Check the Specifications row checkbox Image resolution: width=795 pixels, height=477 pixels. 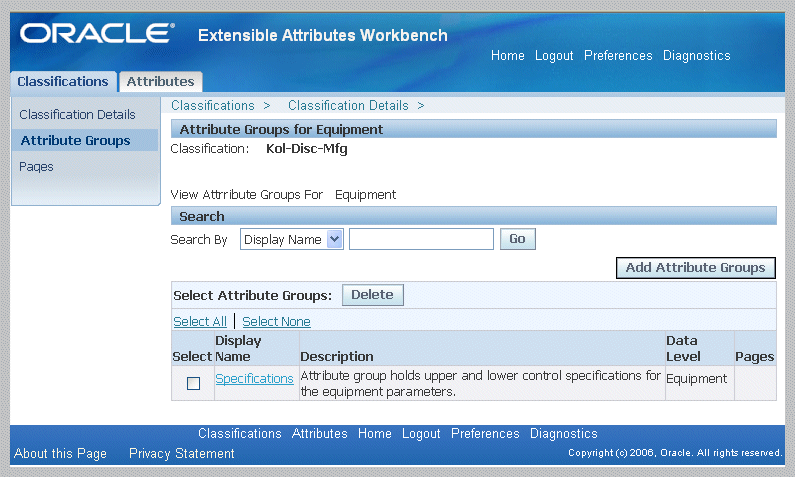(193, 383)
